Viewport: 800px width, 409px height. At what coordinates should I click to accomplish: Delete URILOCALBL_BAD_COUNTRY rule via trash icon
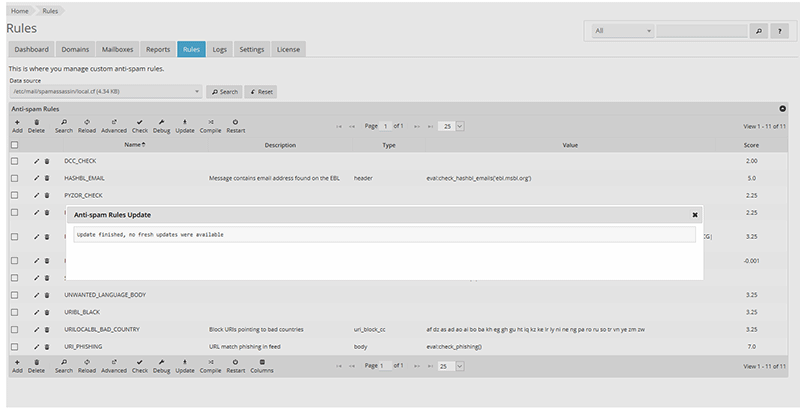tap(47, 329)
